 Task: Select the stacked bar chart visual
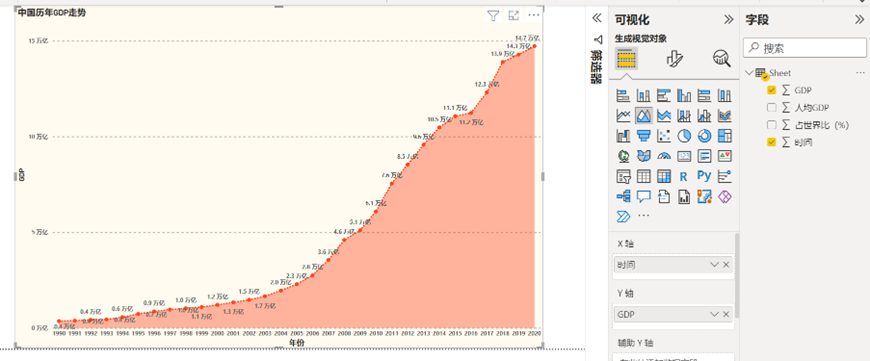coord(624,95)
